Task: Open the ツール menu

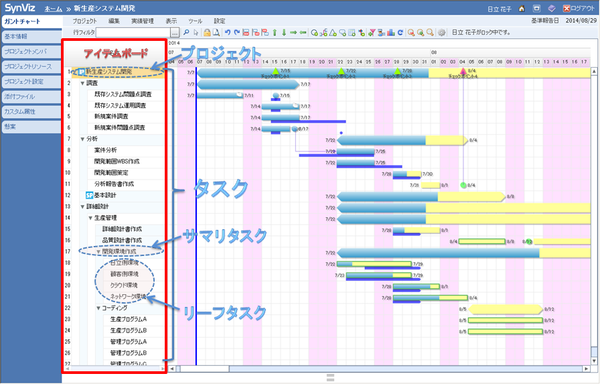Action: pyautogui.click(x=195, y=21)
